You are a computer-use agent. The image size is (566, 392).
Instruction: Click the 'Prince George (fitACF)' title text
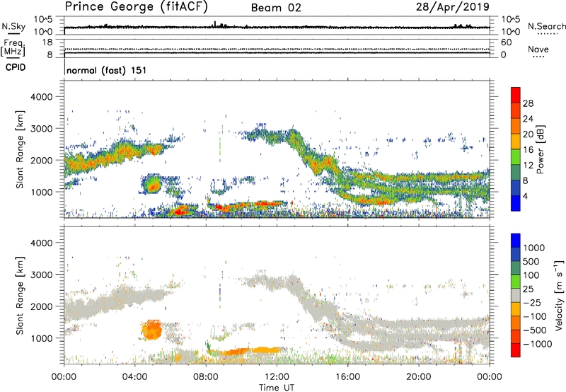(x=137, y=7)
